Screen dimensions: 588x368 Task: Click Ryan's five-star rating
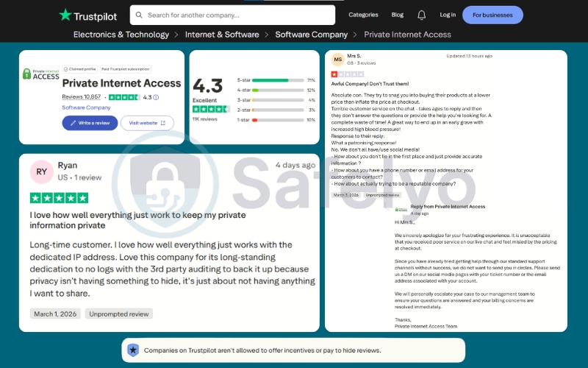click(x=59, y=198)
